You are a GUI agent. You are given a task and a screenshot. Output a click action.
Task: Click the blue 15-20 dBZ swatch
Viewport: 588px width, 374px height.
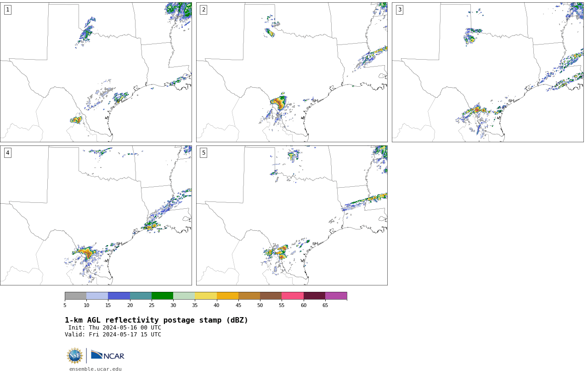click(x=119, y=296)
